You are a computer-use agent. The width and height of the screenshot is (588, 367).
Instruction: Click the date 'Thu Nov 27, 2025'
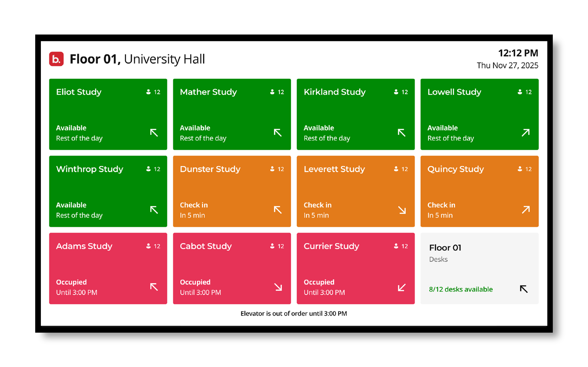pyautogui.click(x=507, y=65)
